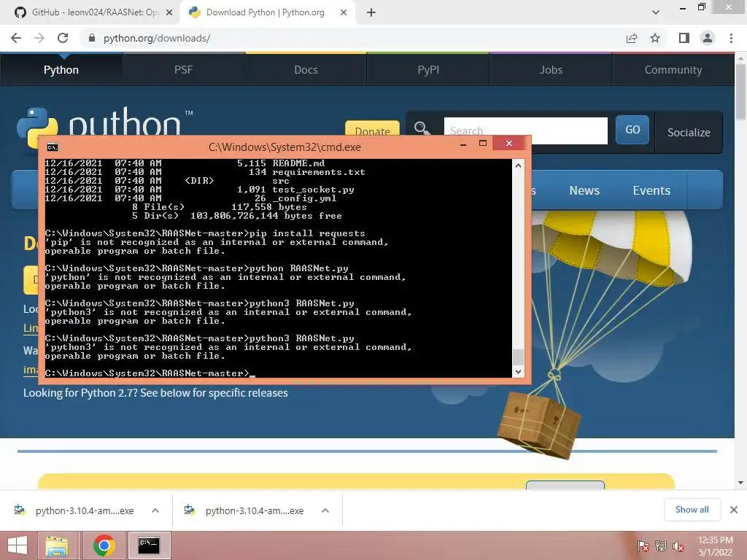
Task: Open the Jobs navigation item
Action: tap(551, 70)
